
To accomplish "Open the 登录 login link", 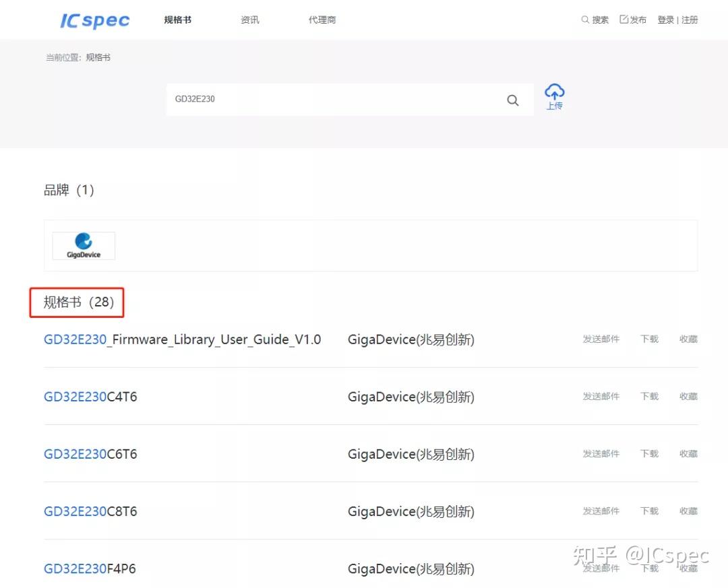I will pyautogui.click(x=665, y=20).
